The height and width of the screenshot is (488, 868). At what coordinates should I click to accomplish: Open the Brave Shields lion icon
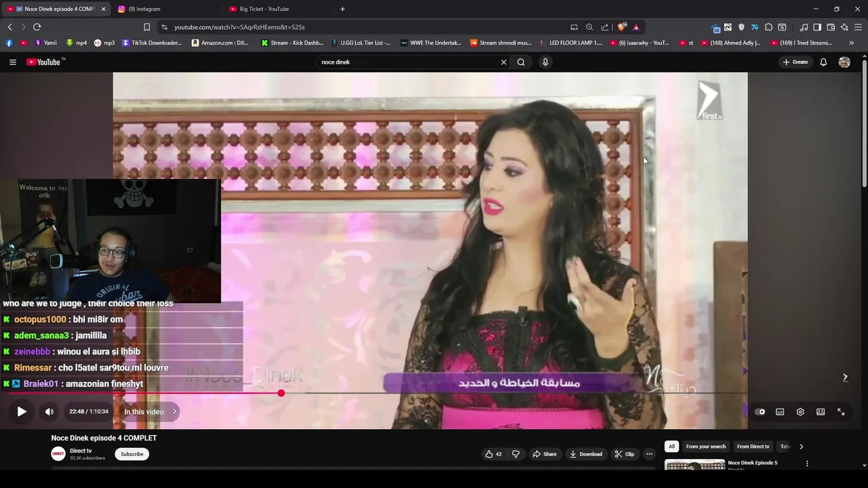[621, 27]
